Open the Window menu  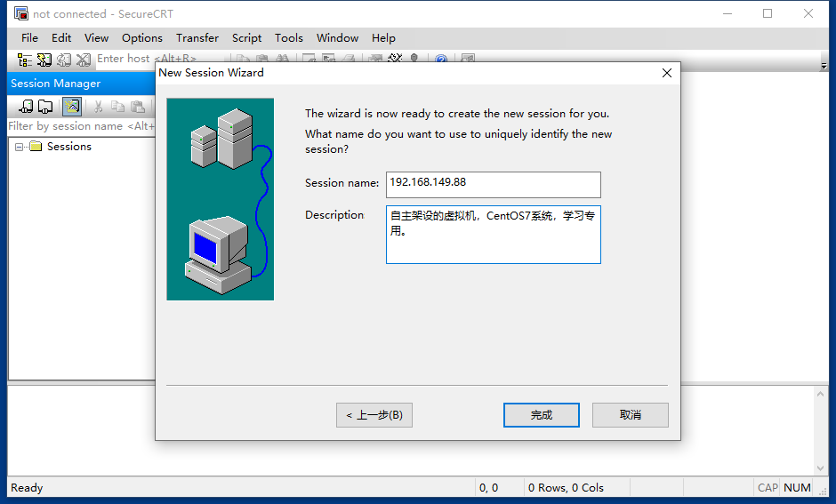point(337,38)
